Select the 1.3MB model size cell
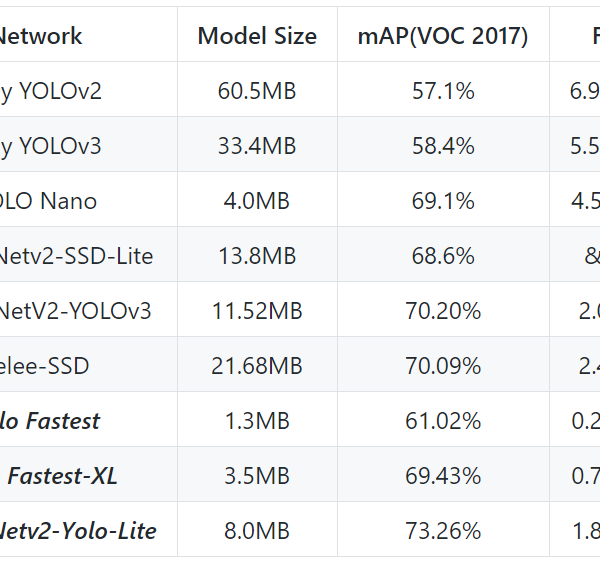600x567 pixels. point(257,421)
